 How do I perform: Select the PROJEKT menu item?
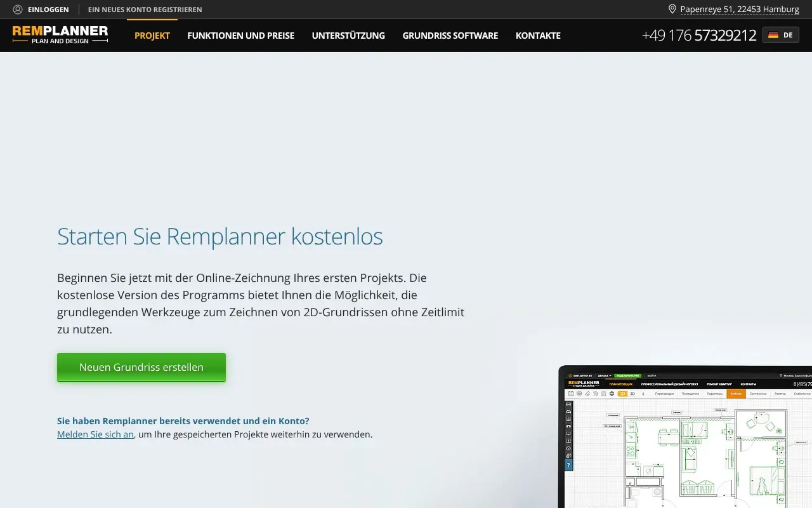152,36
